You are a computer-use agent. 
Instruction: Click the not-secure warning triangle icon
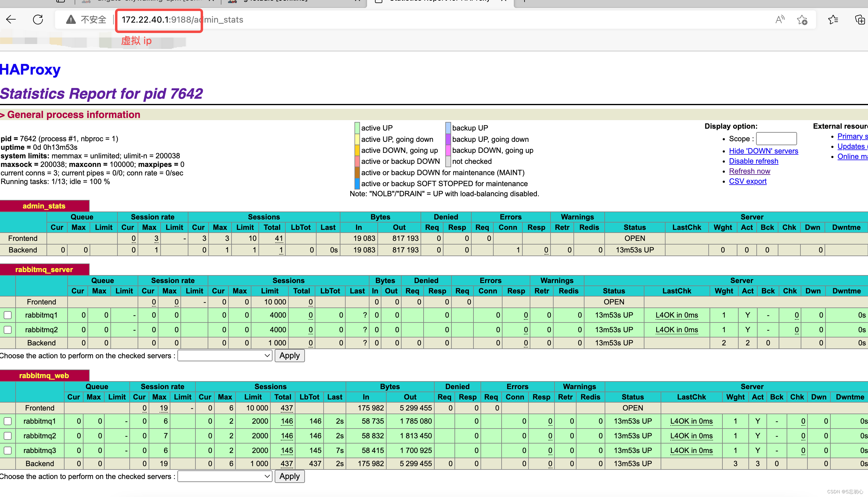coord(71,20)
